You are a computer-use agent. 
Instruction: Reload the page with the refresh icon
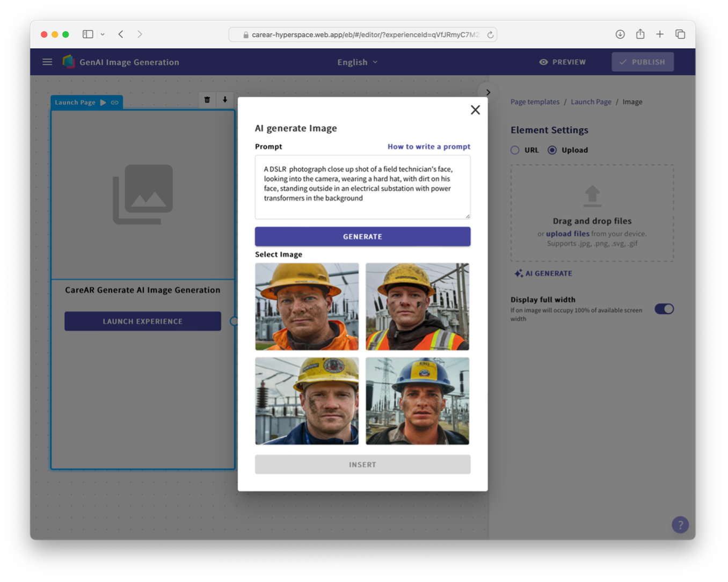tap(490, 35)
